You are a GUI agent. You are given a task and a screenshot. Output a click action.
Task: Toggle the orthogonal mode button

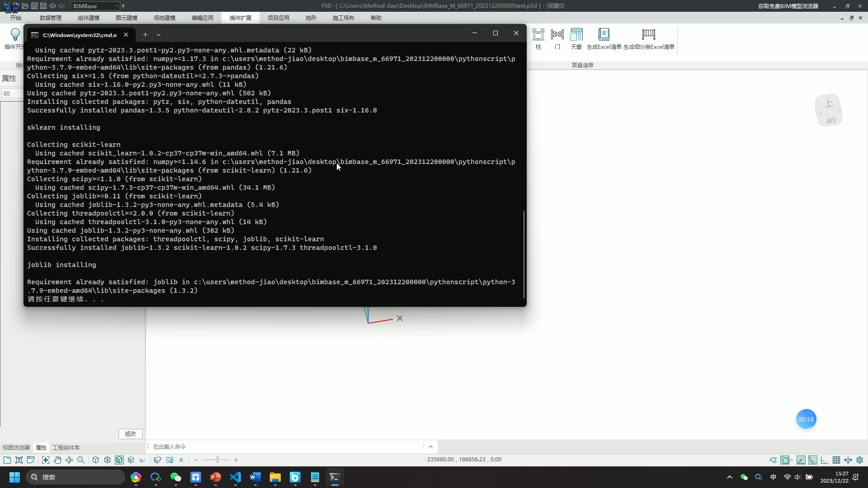[824, 460]
